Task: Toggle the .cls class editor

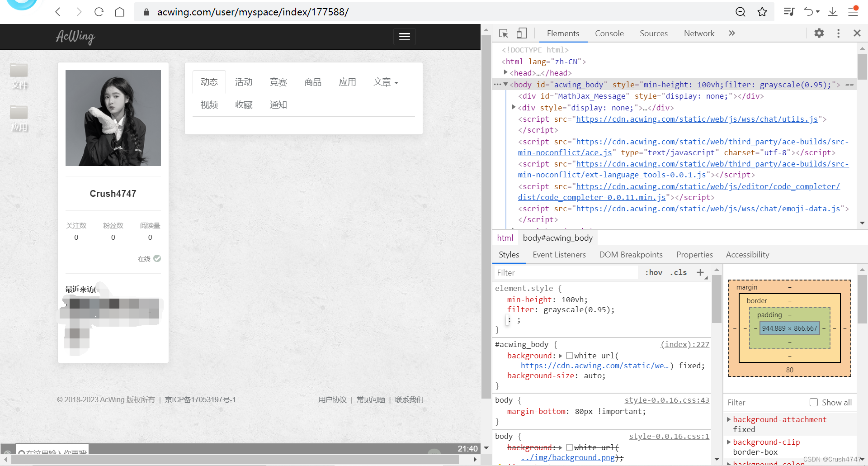Action: [678, 272]
